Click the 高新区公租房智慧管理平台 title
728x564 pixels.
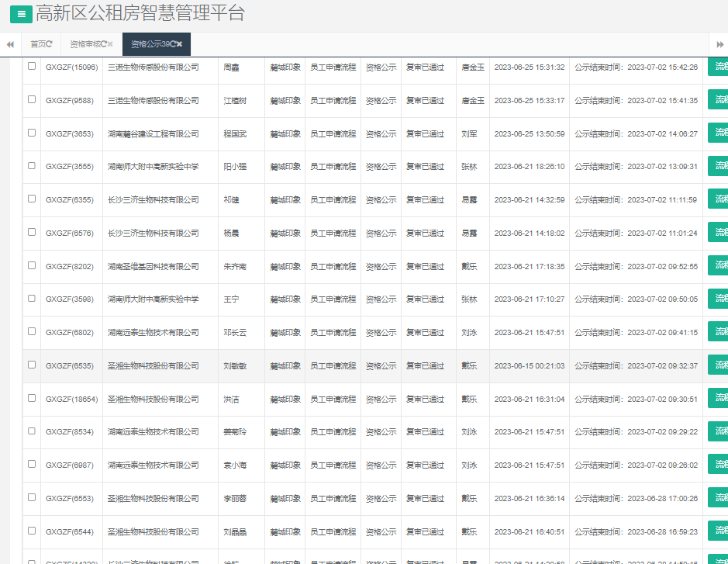(140, 13)
